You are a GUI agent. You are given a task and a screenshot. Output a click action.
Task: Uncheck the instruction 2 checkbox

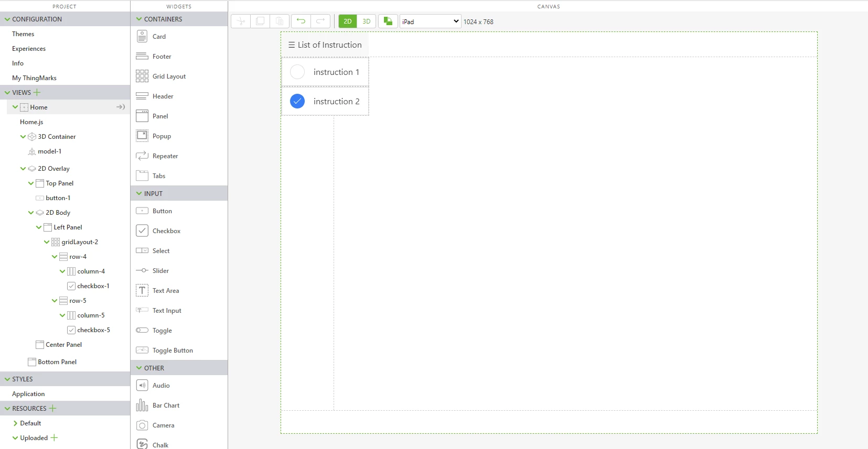tap(297, 101)
